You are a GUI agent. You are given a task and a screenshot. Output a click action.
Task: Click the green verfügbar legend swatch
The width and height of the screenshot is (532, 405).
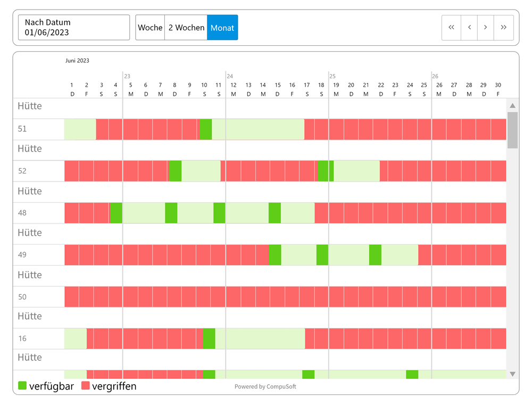click(x=22, y=386)
